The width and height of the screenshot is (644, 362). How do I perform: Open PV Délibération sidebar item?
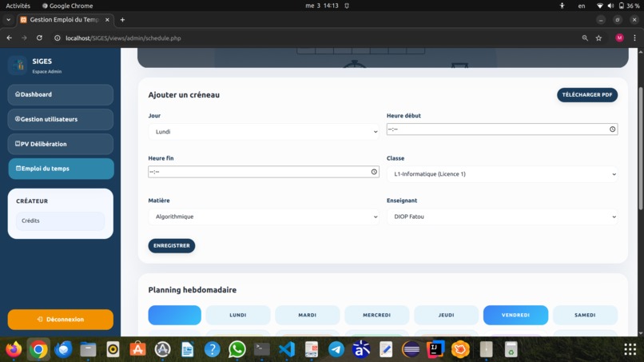(x=61, y=144)
